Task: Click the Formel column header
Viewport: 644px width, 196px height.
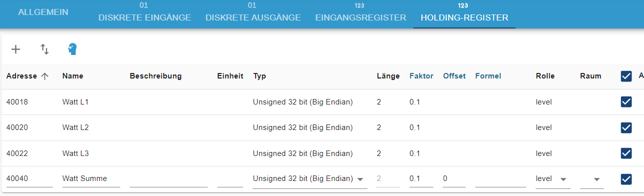Action: click(488, 76)
